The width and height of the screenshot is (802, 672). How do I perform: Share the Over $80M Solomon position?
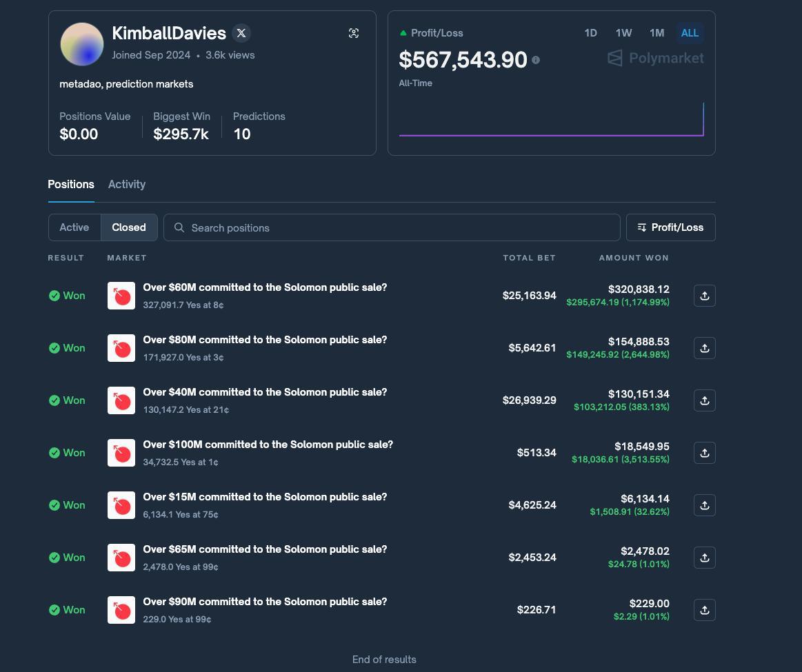tap(704, 348)
